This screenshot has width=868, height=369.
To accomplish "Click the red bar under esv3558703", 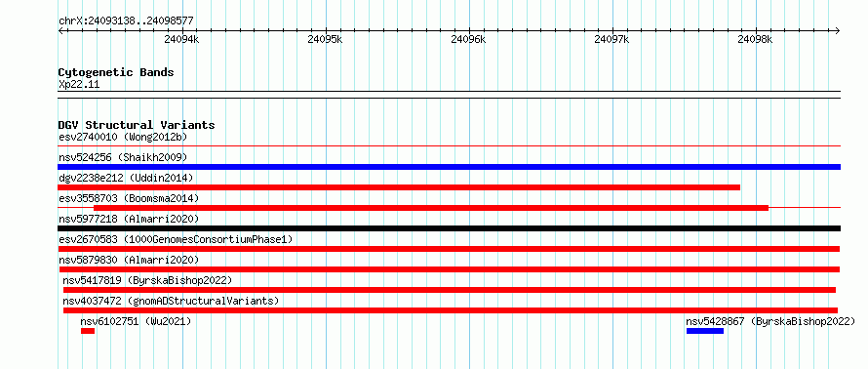I will 431,208.
